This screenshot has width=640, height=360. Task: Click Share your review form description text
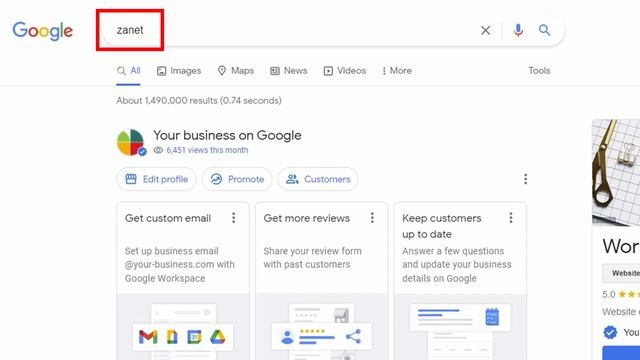tap(313, 258)
